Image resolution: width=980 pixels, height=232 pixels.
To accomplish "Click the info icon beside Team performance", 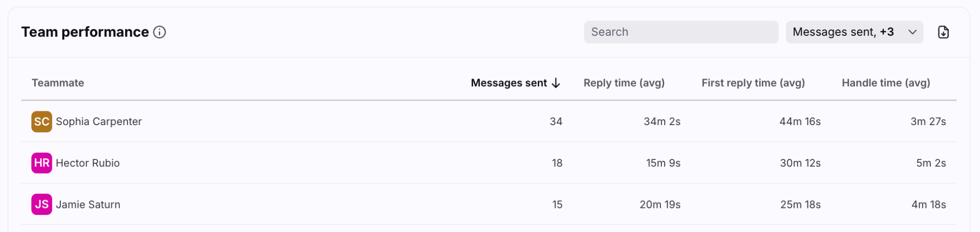I will coord(160,32).
